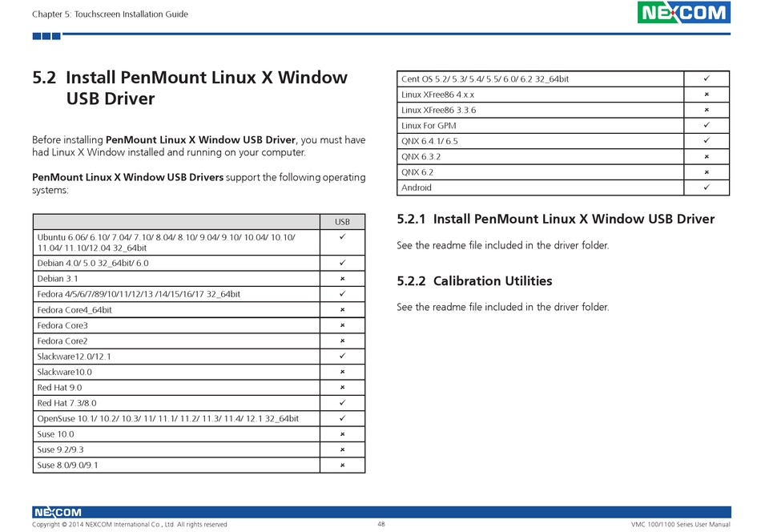Click the check mark for Fedora 4/5/6/7
761x532 pixels.
[x=342, y=294]
